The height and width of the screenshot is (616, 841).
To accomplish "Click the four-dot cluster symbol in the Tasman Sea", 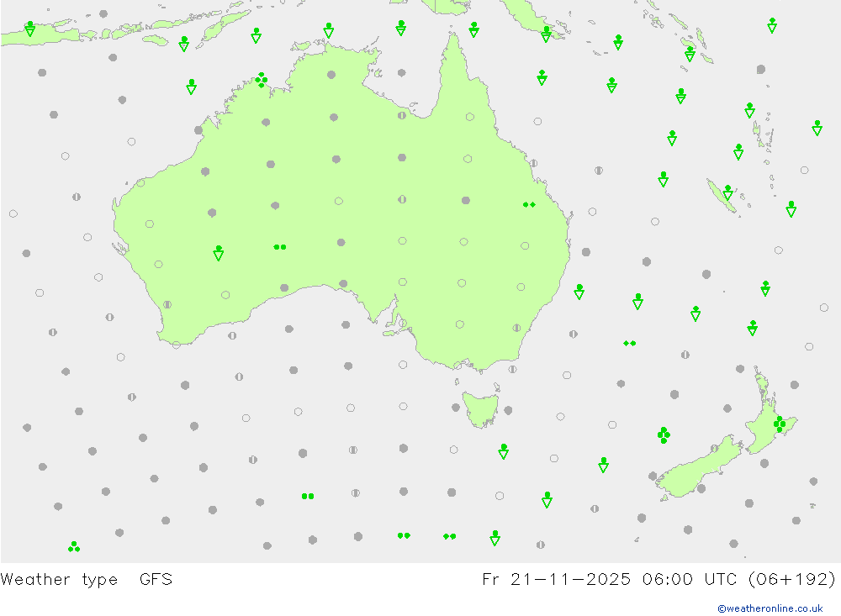I will coord(664,434).
